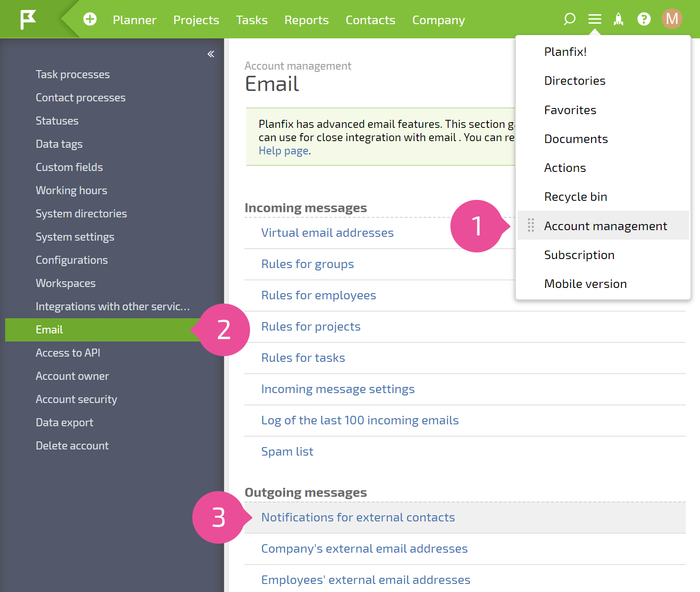700x592 pixels.
Task: Follow the Help page link
Action: tap(284, 151)
